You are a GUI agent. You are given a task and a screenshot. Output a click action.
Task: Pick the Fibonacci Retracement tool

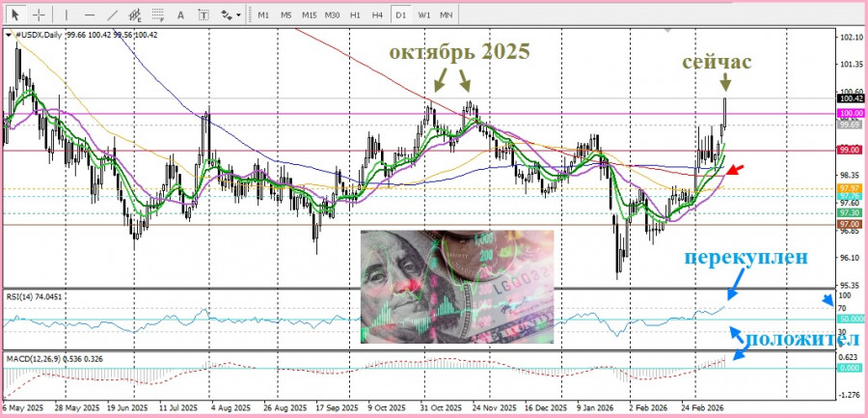click(158, 15)
